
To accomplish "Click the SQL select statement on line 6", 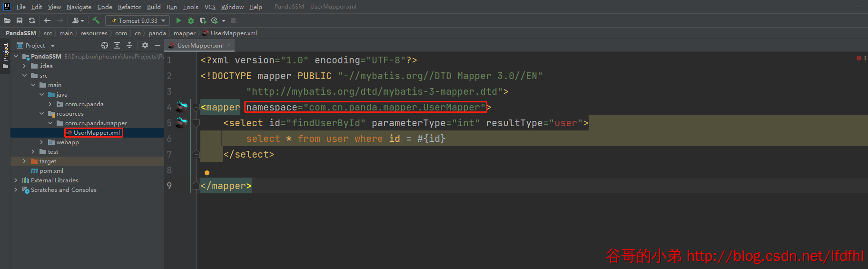I will coord(346,139).
